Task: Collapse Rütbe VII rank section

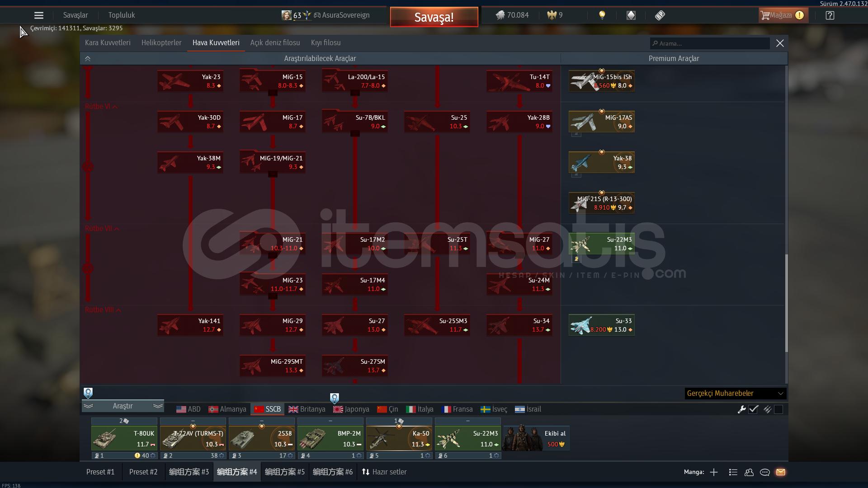Action: [x=102, y=229]
